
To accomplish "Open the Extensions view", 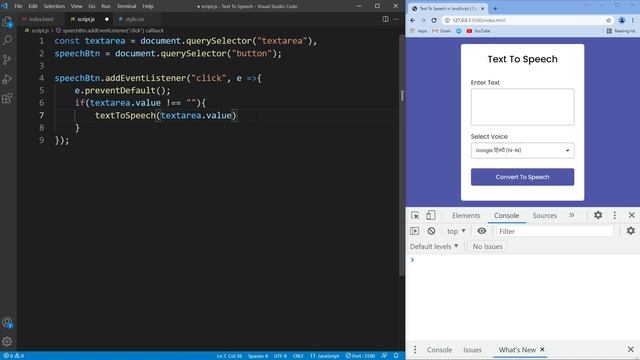I will point(7,98).
